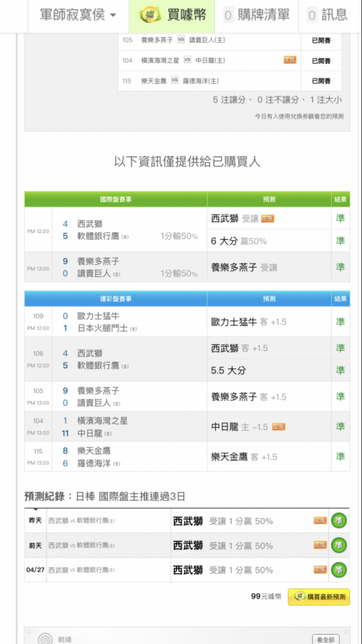Image resolution: width=362 pixels, height=644 pixels.
Task: Click 日本火腿鬥士 team name in game 109
Action: click(x=102, y=328)
